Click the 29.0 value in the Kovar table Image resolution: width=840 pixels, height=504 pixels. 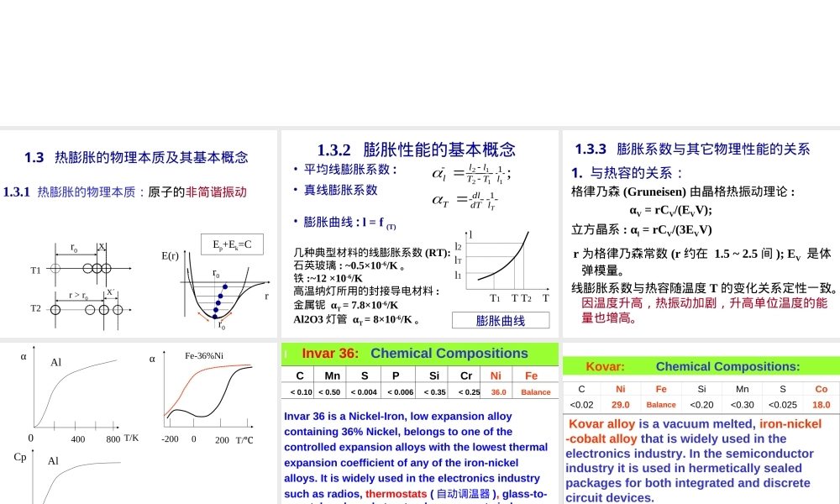pyautogui.click(x=621, y=405)
